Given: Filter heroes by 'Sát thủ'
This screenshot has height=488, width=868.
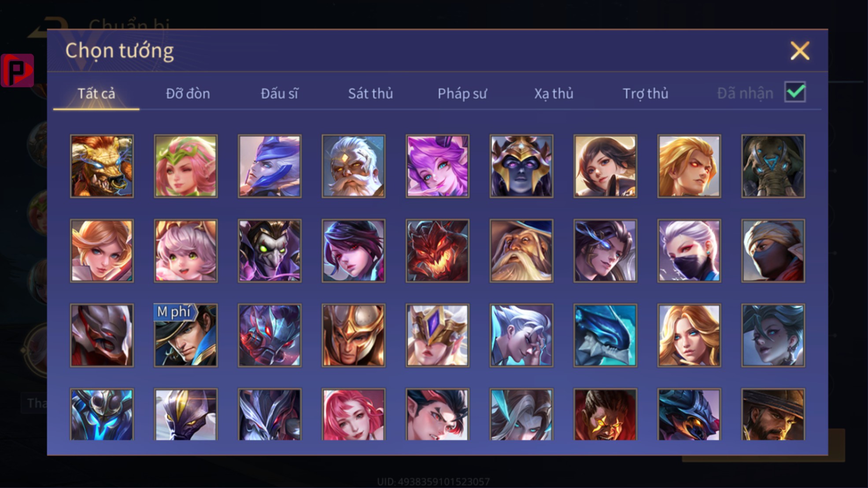Looking at the screenshot, I should [370, 93].
